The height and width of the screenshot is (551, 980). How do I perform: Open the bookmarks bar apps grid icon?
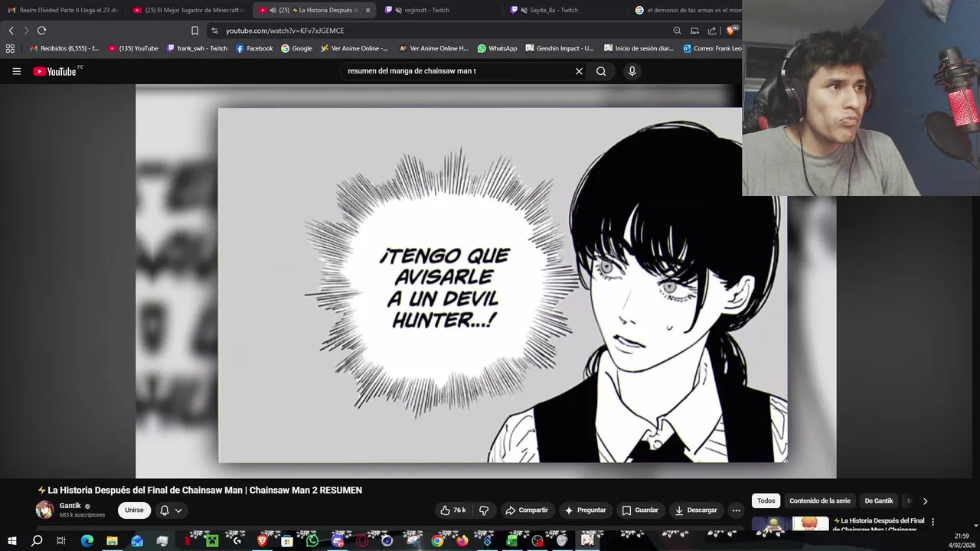[x=10, y=48]
